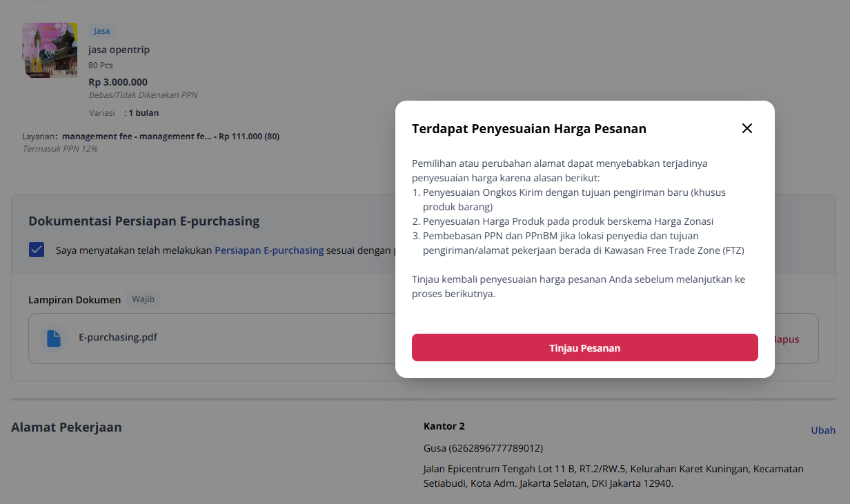The image size is (850, 504).
Task: Click Ubah to change work address
Action: 823,430
